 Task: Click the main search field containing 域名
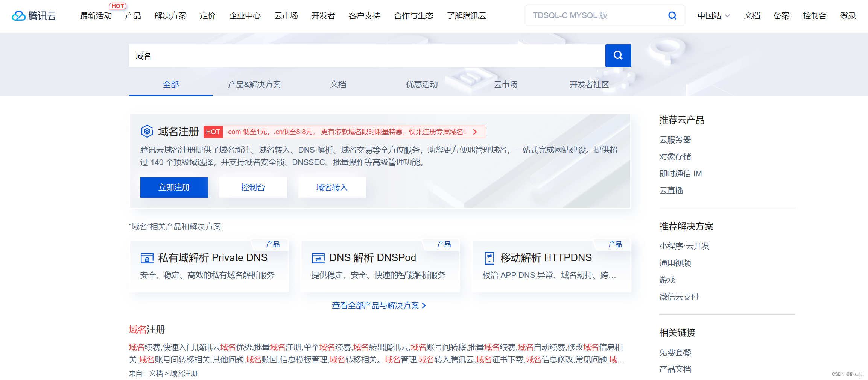[367, 56]
